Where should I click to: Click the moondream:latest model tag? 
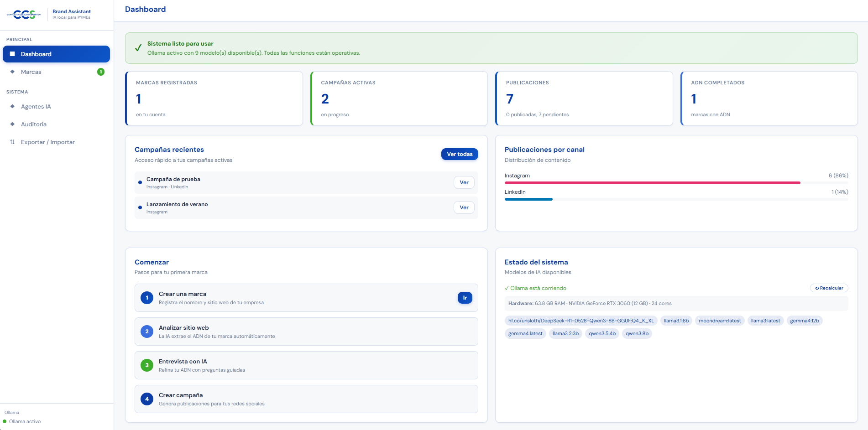(720, 321)
